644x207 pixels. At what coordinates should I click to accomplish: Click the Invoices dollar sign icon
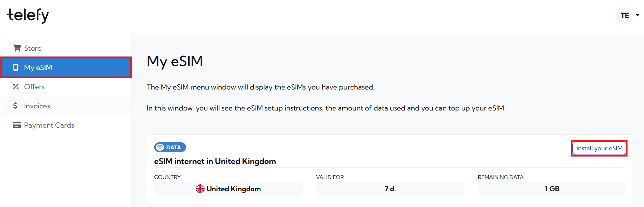pyautogui.click(x=15, y=106)
